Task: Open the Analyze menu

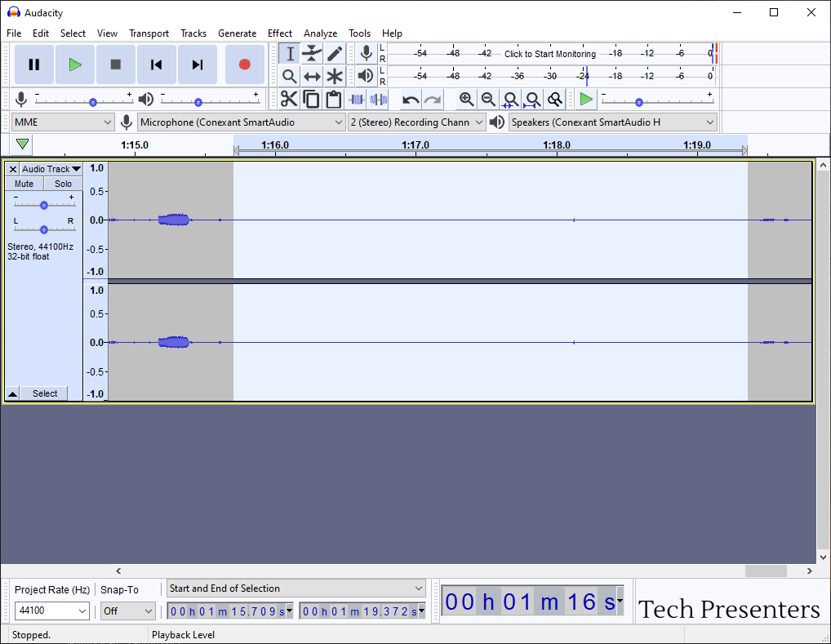Action: click(x=321, y=33)
